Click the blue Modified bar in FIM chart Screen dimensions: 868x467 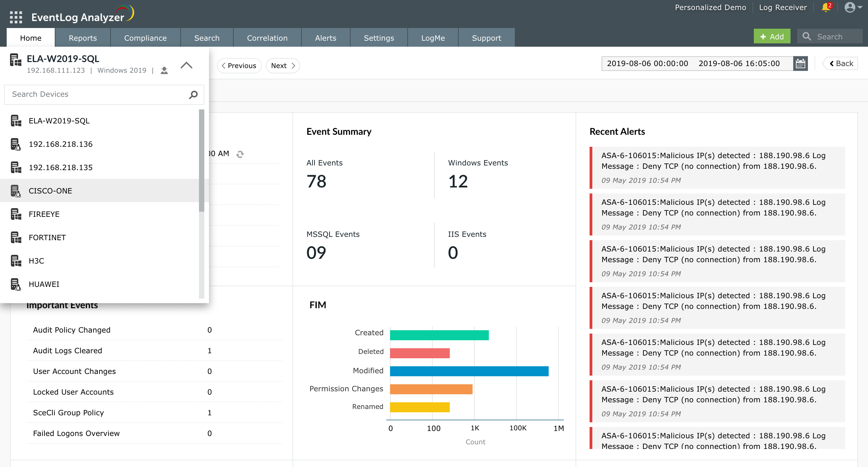[469, 371]
